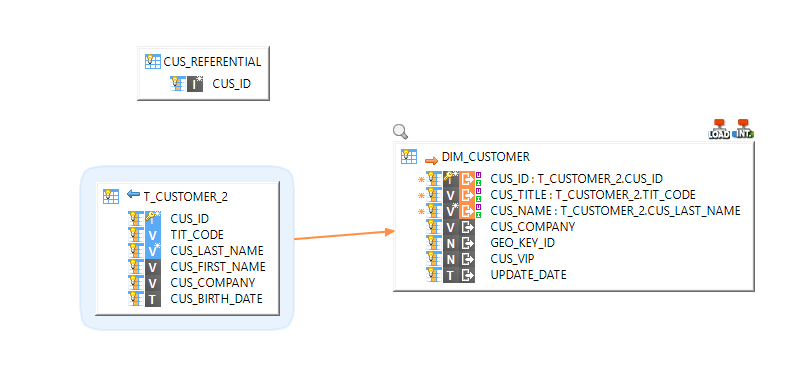Click the orange output icon of CUS_TITLE mapping
Image resolution: width=812 pixels, height=370 pixels.
[468, 195]
